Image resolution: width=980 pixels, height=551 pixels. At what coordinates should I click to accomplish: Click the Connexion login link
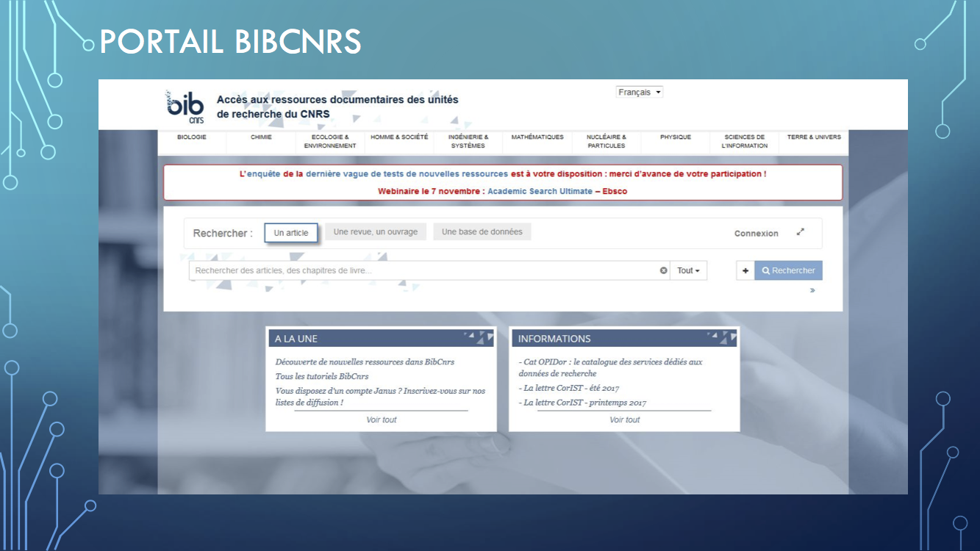(x=756, y=233)
